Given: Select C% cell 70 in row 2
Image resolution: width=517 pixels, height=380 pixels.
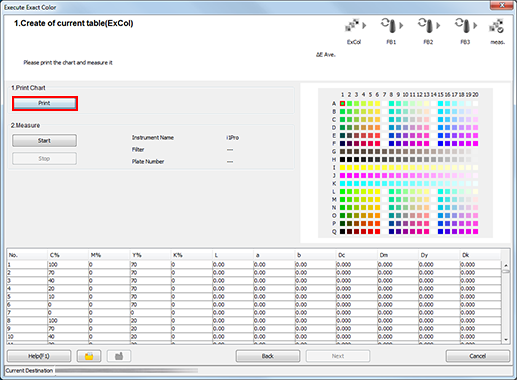Looking at the screenshot, I should (68, 273).
